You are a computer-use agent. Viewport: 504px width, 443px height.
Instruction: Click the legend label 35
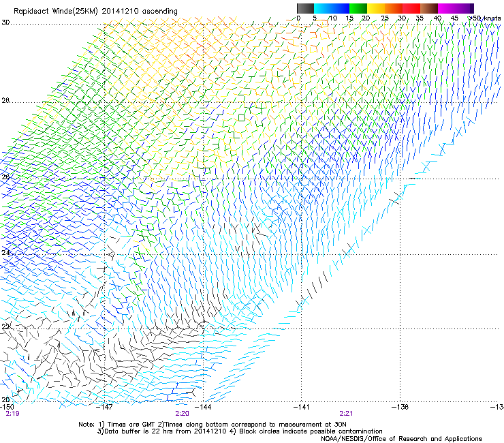click(420, 18)
